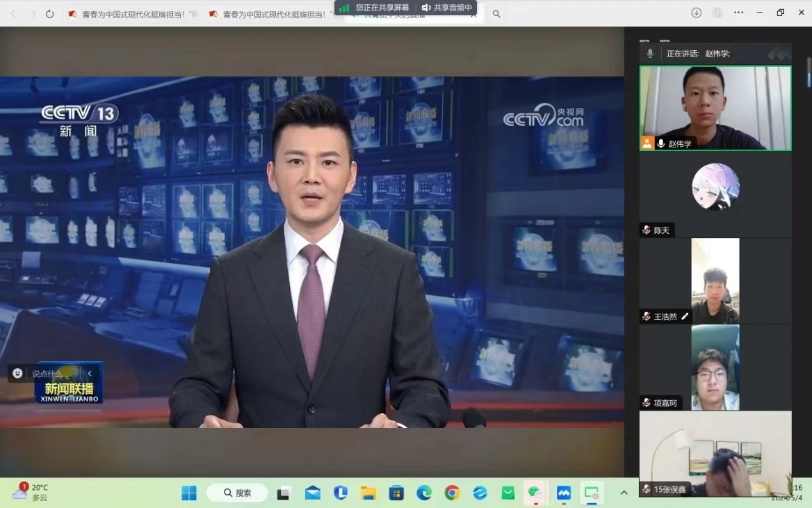Switch to first 青春为中国式现代化 browser tab

[133, 14]
